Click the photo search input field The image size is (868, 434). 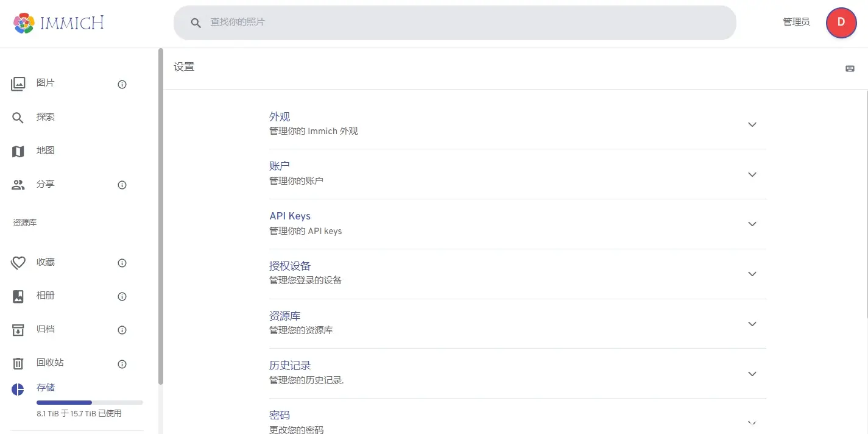pos(463,23)
